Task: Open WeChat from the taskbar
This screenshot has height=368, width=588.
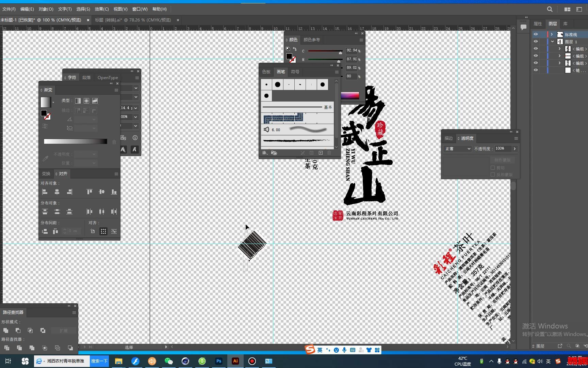Action: [168, 361]
